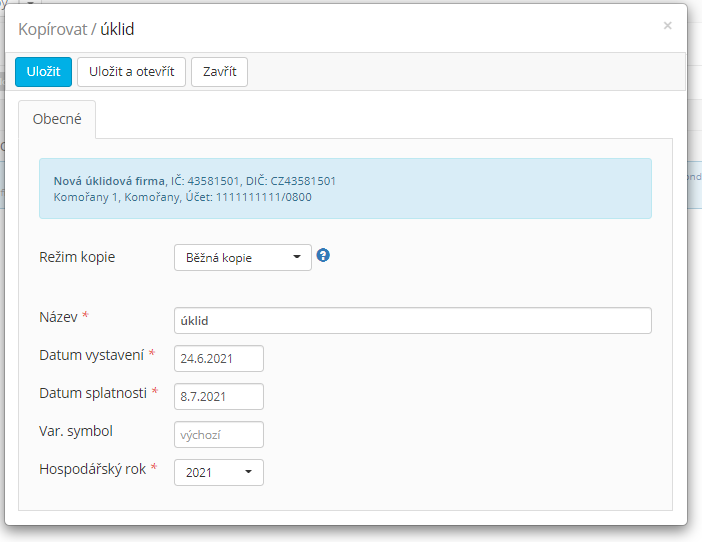Switch to the Obecné tab
Viewport: 702px width, 542px height.
pos(57,119)
